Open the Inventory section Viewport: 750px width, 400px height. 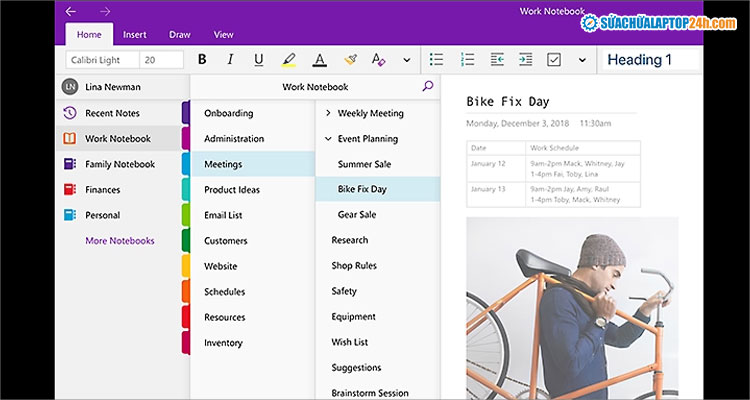coord(253,343)
